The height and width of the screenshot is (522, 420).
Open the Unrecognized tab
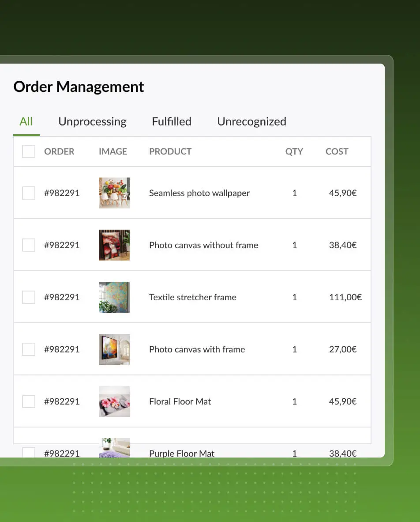[252, 121]
